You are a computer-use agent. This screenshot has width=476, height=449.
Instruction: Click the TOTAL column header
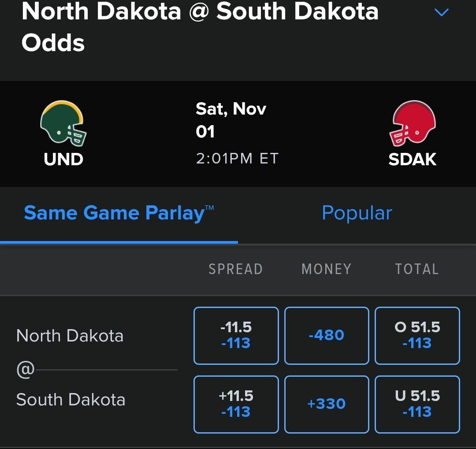(x=416, y=269)
